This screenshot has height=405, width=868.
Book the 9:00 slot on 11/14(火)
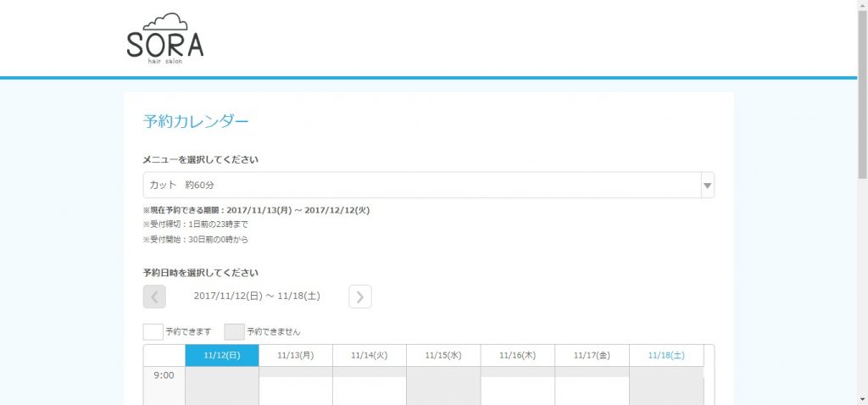[x=370, y=391]
